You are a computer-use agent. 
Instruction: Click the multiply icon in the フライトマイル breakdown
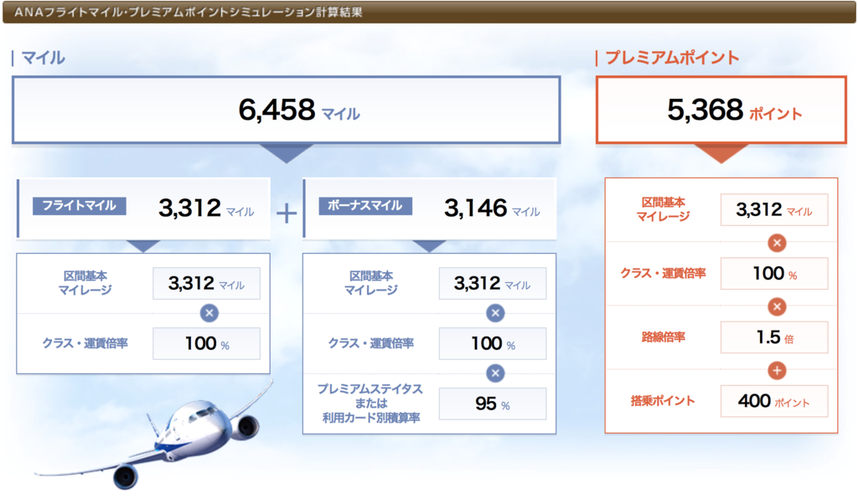(x=209, y=313)
